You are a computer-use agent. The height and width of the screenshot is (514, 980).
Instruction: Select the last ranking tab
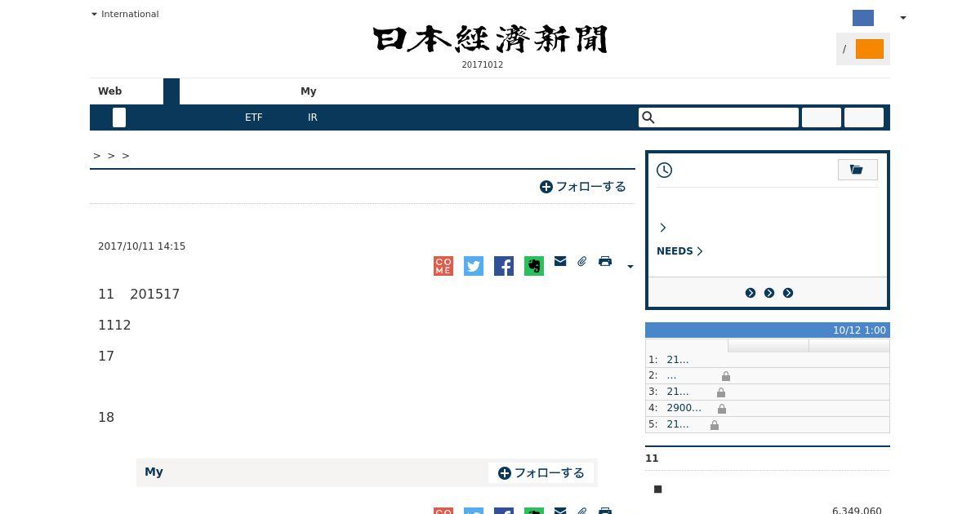coord(849,345)
